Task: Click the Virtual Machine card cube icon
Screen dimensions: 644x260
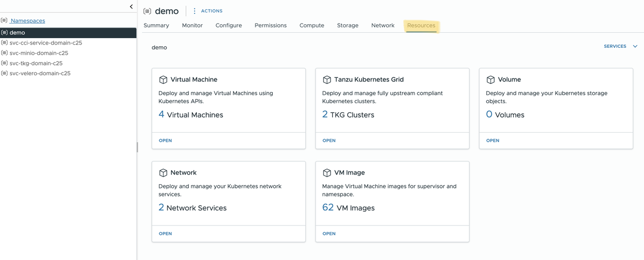Action: click(163, 80)
